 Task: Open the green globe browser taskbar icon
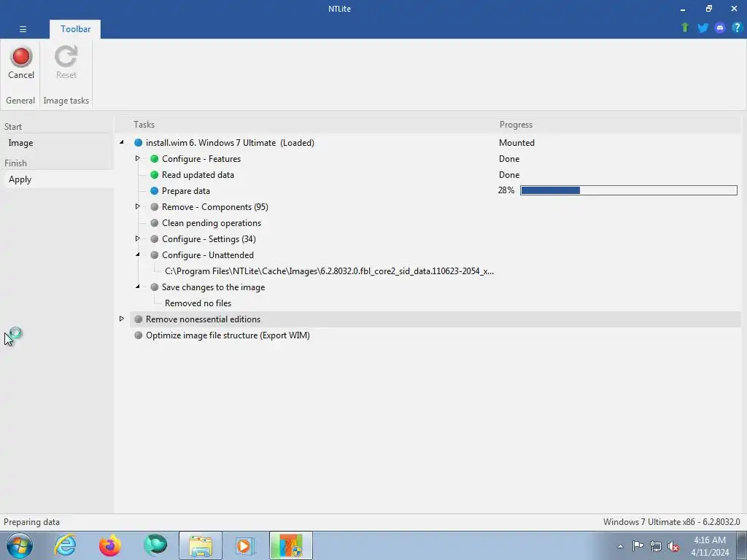pos(155,545)
